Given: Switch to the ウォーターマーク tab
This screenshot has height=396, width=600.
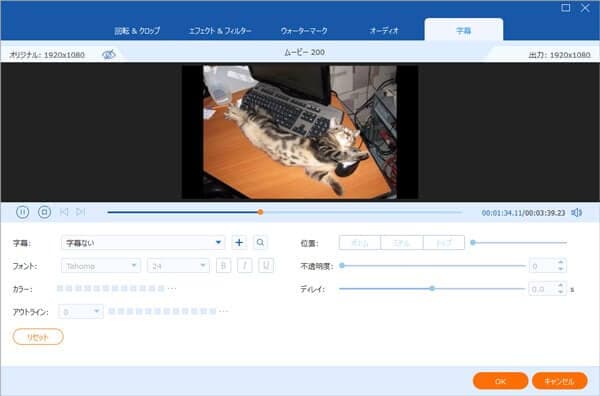Looking at the screenshot, I should 304,31.
